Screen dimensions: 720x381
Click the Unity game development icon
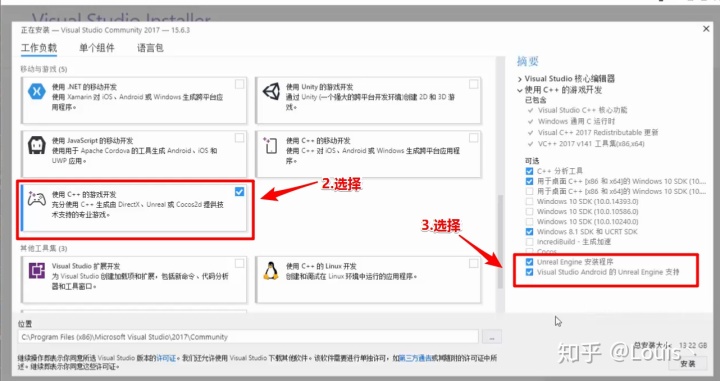click(x=271, y=91)
